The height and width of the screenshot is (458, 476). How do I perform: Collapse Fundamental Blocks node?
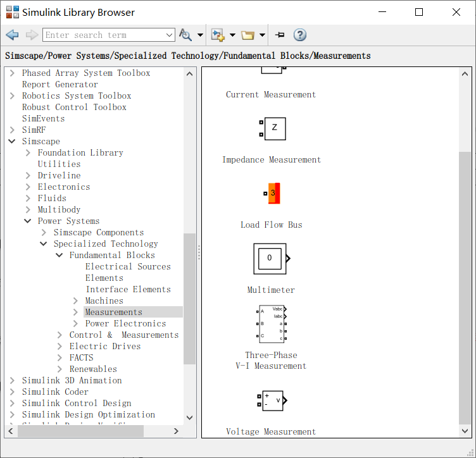tap(59, 256)
